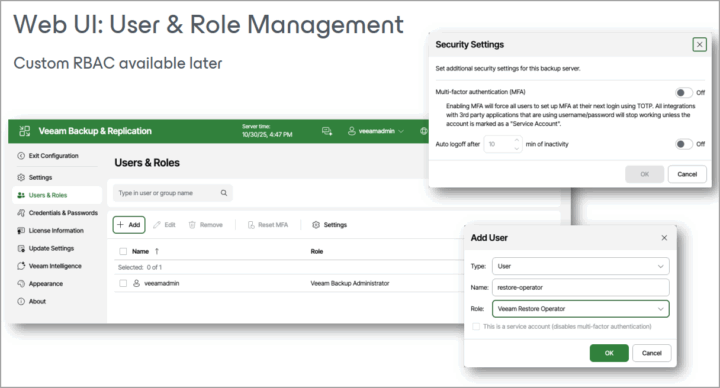Click the veeamadmin user icon in the table
The width and height of the screenshot is (720, 388).
point(136,283)
